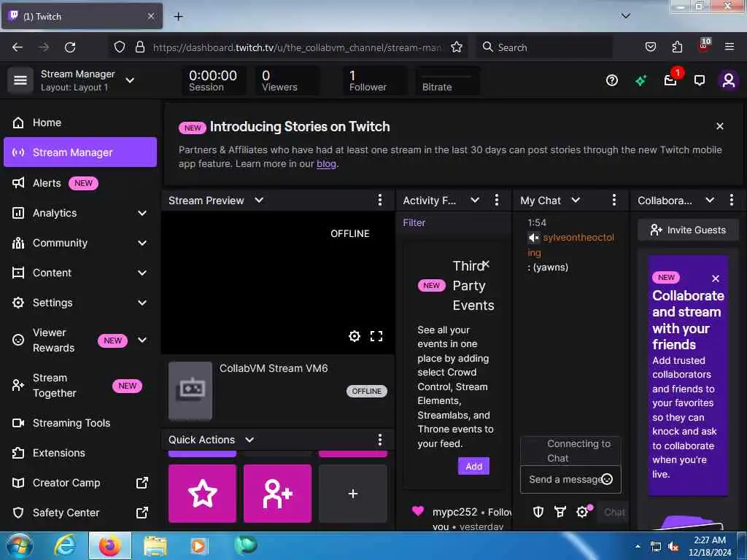Open the whispers chat bubble icon
Screen dimensions: 747x560
(699, 80)
